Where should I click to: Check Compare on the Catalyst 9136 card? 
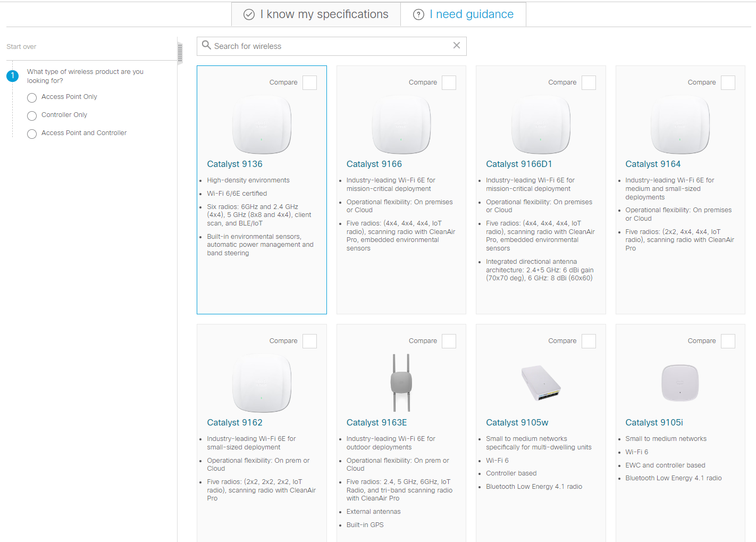[309, 82]
